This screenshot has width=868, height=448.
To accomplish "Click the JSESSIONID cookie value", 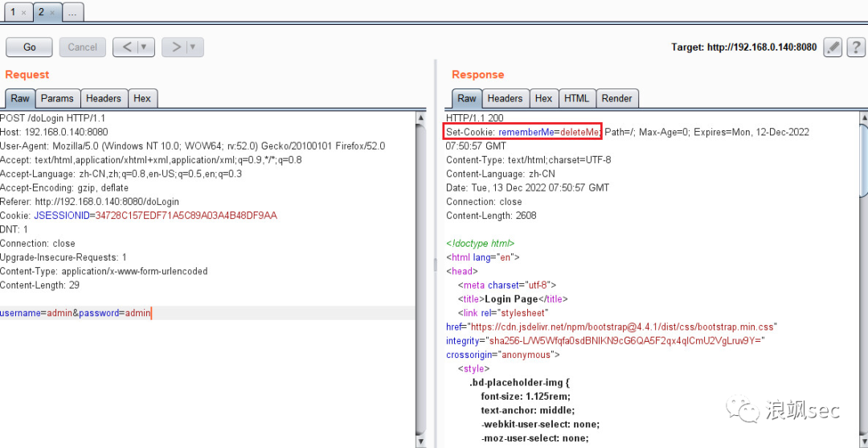I will tap(186, 216).
